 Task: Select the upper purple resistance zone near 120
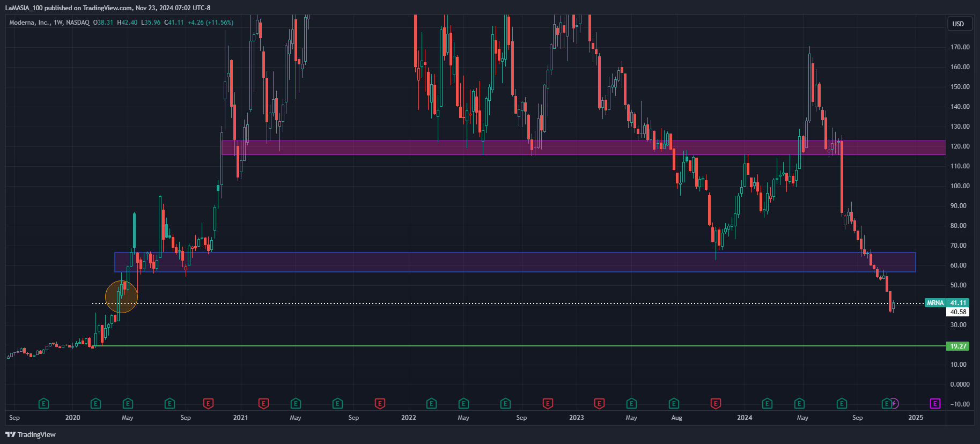[x=584, y=147]
